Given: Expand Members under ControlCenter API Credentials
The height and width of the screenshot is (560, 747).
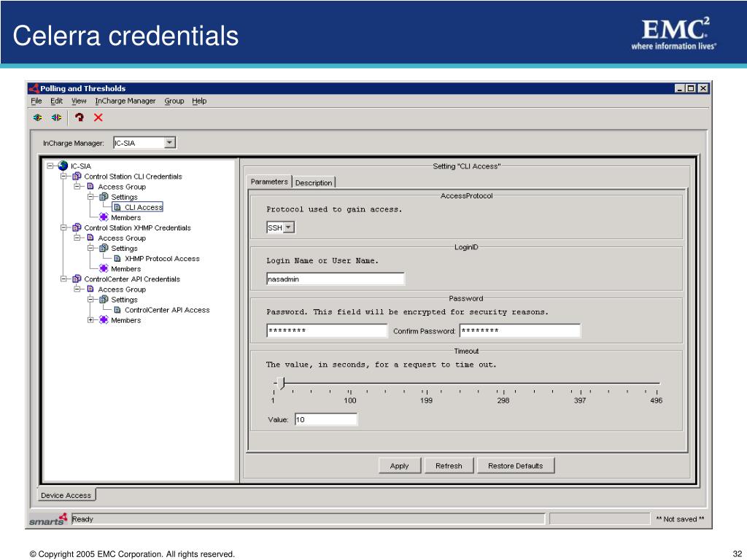Looking at the screenshot, I should click(90, 320).
